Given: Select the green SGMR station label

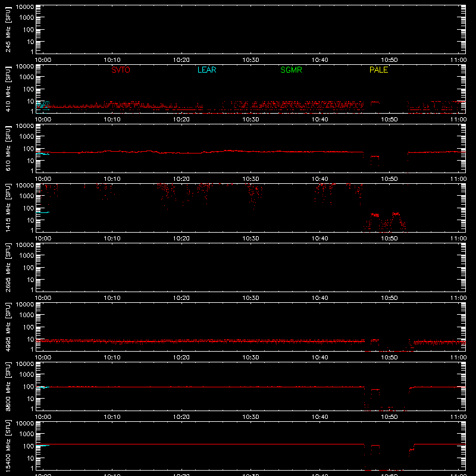Looking at the screenshot, I should tap(291, 70).
